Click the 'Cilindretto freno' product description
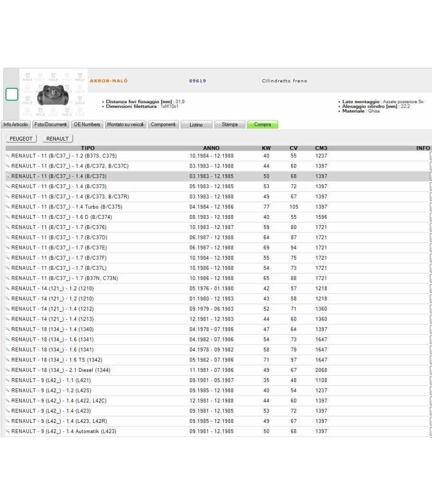The width and height of the screenshot is (432, 504). pyautogui.click(x=285, y=81)
